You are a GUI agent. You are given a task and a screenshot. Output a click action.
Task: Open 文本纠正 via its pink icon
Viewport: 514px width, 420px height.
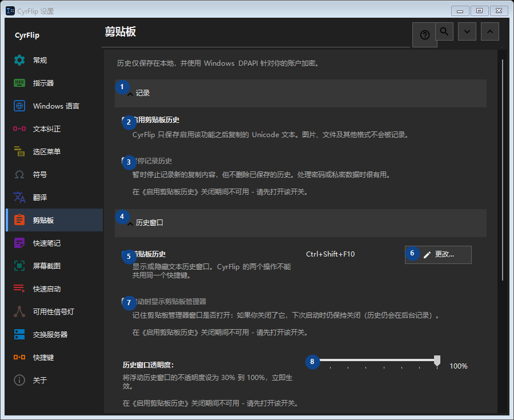coord(19,129)
